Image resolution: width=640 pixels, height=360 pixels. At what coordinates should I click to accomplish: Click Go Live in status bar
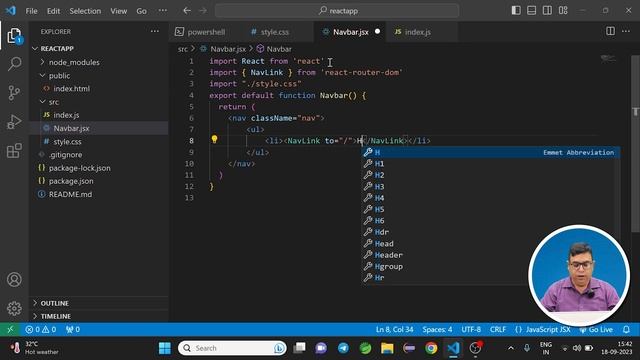(x=596, y=329)
